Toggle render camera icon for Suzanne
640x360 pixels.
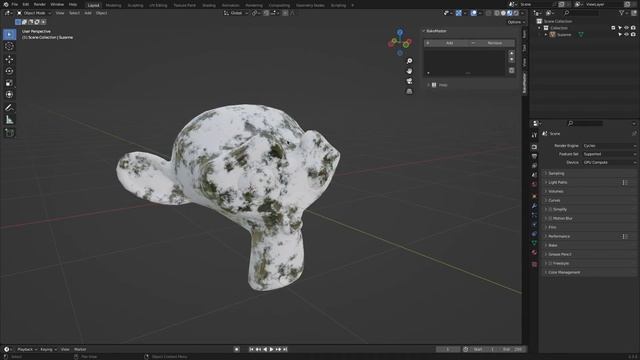pyautogui.click(x=633, y=35)
